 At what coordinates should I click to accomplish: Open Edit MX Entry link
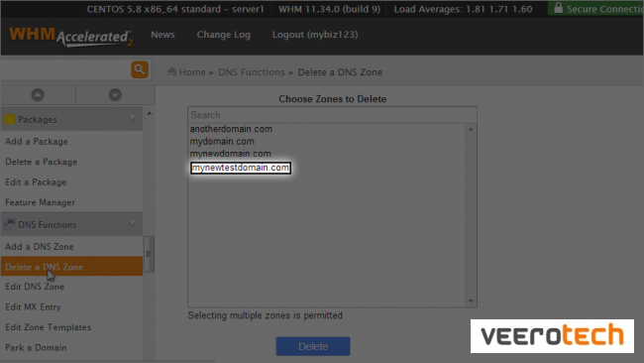(33, 306)
